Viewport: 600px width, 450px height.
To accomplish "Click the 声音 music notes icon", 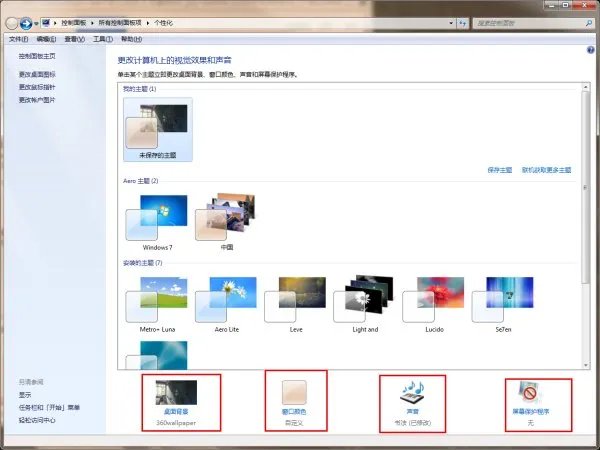I will (412, 393).
